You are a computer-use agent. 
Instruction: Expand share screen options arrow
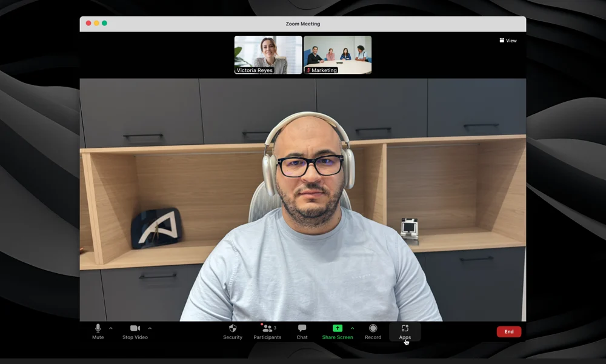(353, 328)
